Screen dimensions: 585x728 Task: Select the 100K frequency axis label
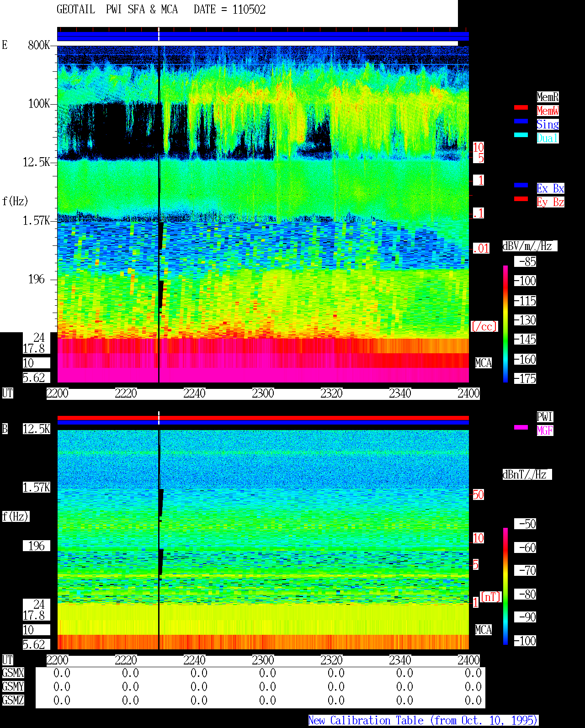point(39,104)
